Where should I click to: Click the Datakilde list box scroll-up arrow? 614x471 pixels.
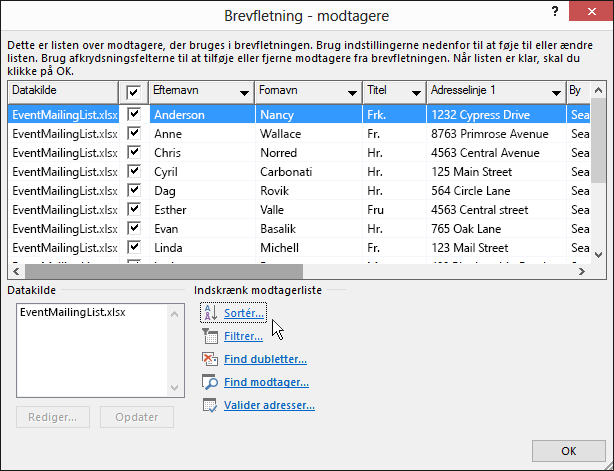coord(175,314)
